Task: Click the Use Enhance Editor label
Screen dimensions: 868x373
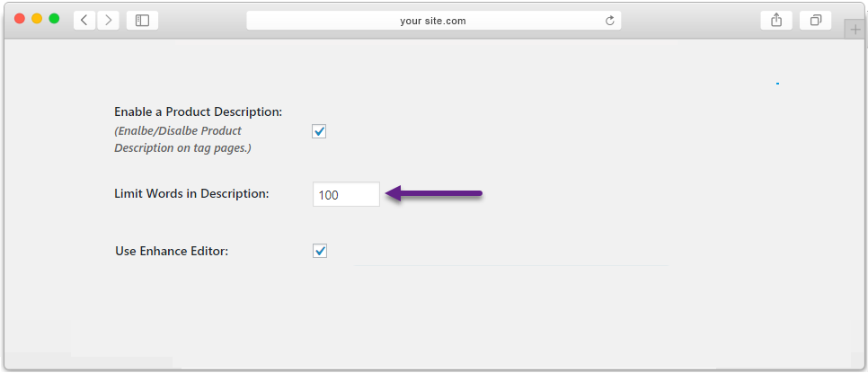Action: 172,252
